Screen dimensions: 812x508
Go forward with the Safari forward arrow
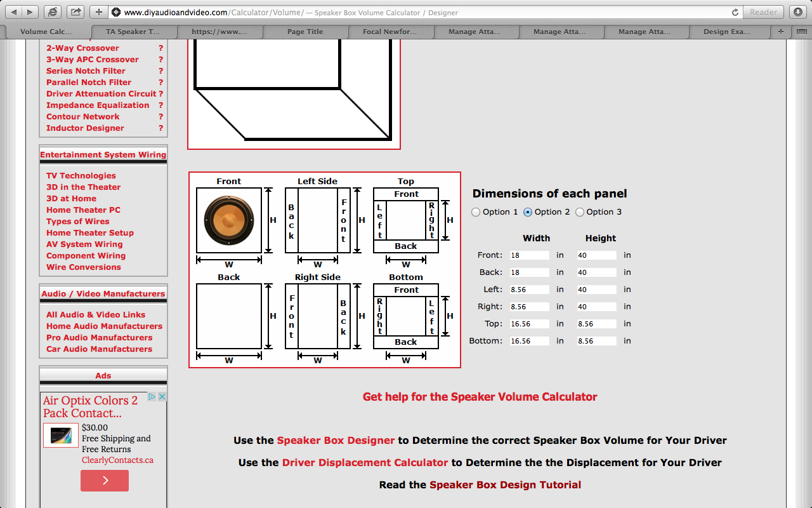pyautogui.click(x=30, y=12)
